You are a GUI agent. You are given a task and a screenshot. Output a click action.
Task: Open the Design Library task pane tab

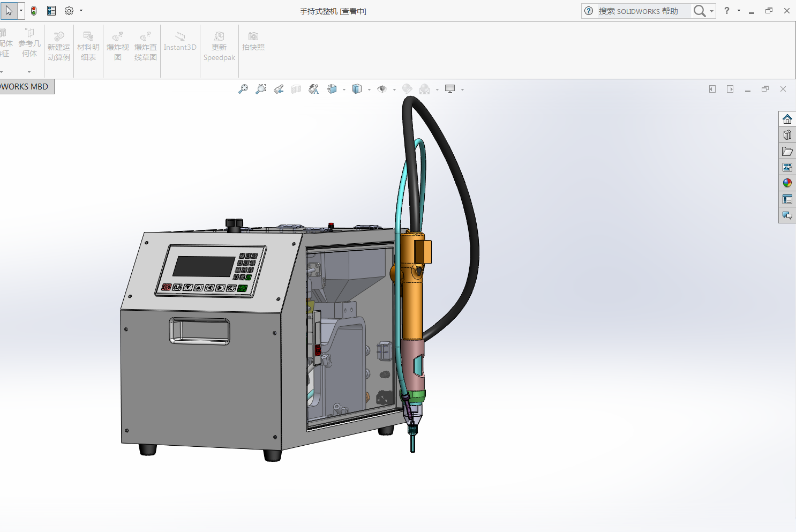787,135
